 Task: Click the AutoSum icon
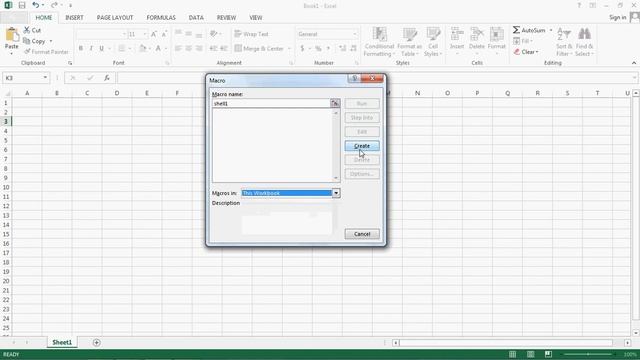[x=516, y=30]
